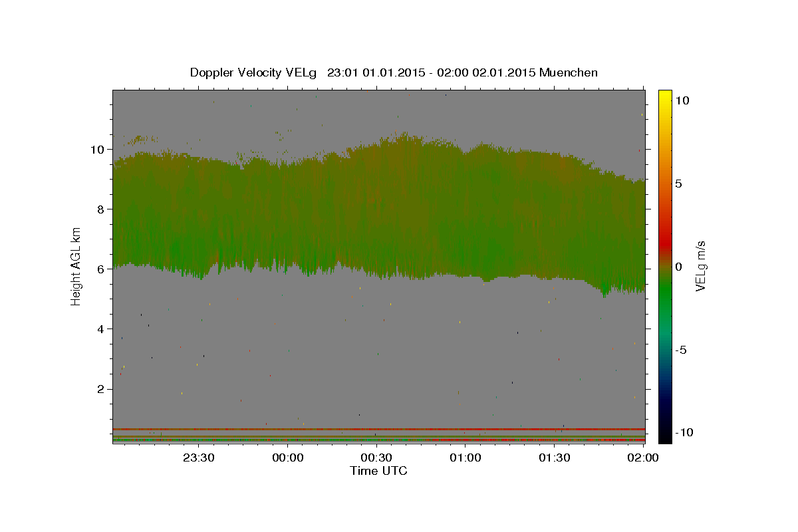
Task: Click the "VELg m/s" colorbar label
Action: 700,266
